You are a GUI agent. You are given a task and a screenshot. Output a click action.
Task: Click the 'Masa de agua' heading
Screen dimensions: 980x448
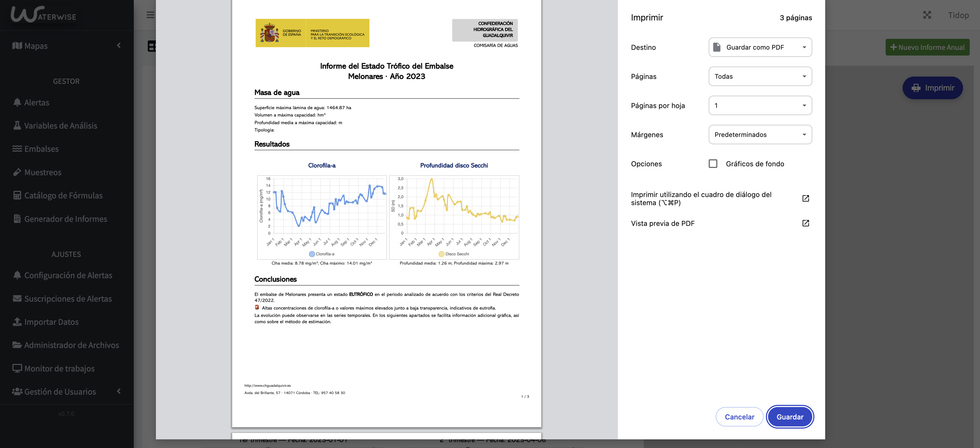click(277, 92)
